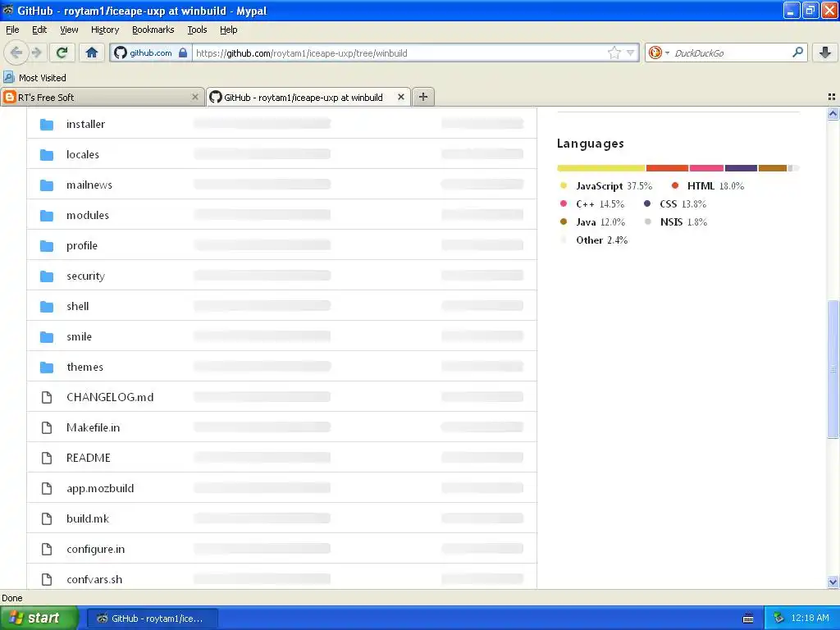This screenshot has width=840, height=630.
Task: Open the Windows Start menu
Action: 39,618
